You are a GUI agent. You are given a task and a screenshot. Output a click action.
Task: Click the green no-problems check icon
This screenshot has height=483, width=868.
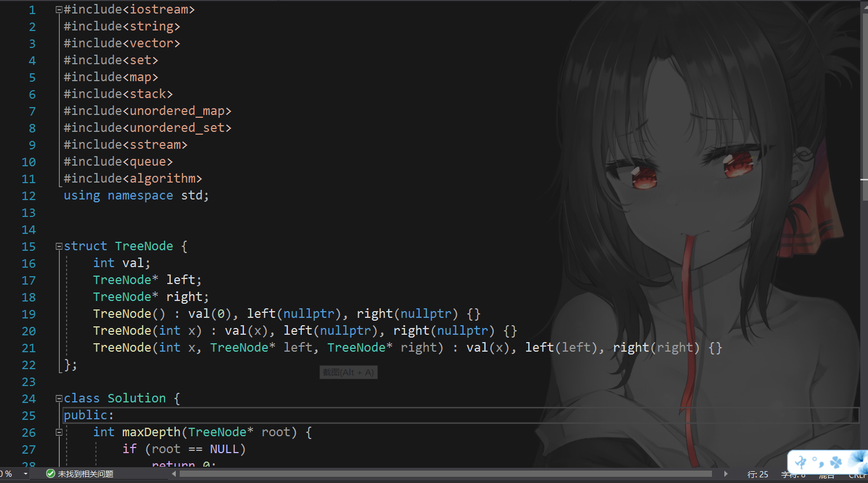(51, 474)
